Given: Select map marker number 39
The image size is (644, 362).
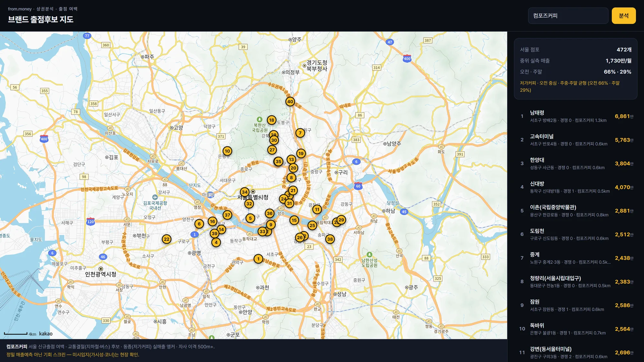Looking at the screenshot, I should (214, 234).
